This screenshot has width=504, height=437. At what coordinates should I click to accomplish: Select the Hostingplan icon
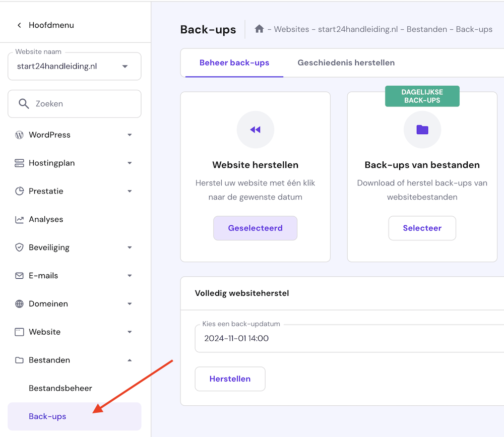19,163
